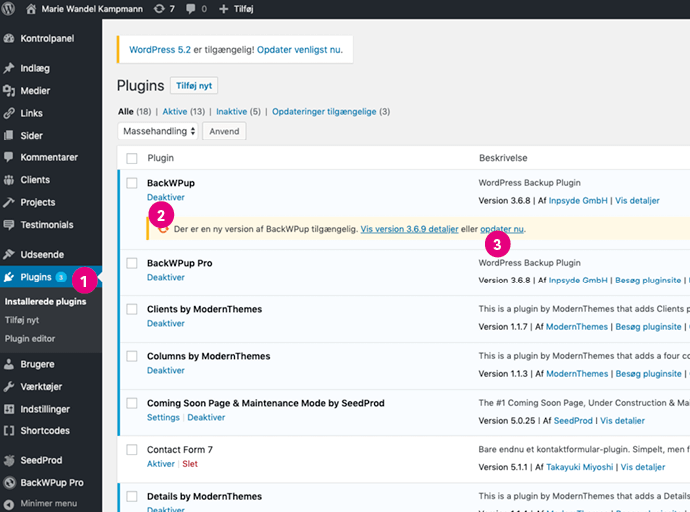Click the Anvend button

224,131
